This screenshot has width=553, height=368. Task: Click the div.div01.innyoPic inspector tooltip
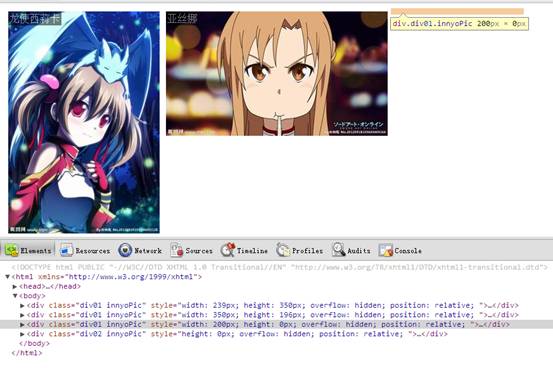pyautogui.click(x=459, y=24)
